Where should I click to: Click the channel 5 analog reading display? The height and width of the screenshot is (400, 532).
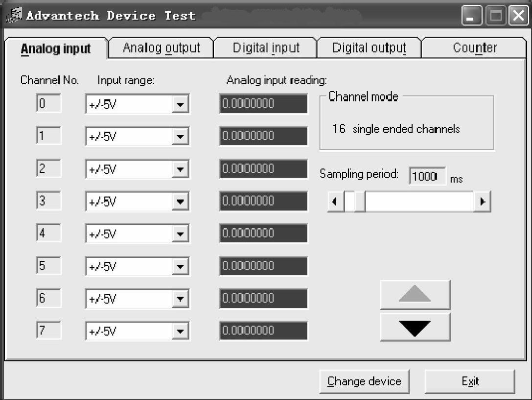click(x=263, y=266)
